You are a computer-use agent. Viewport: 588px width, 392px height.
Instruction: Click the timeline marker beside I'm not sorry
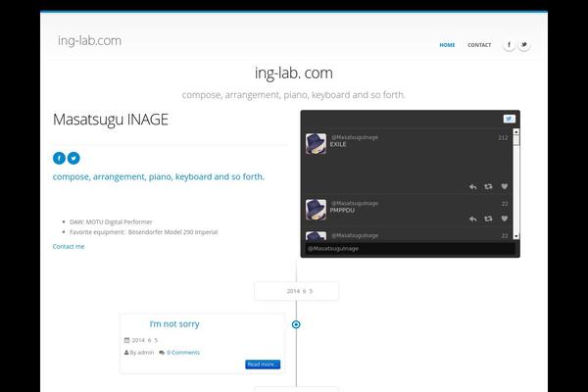[x=296, y=324]
